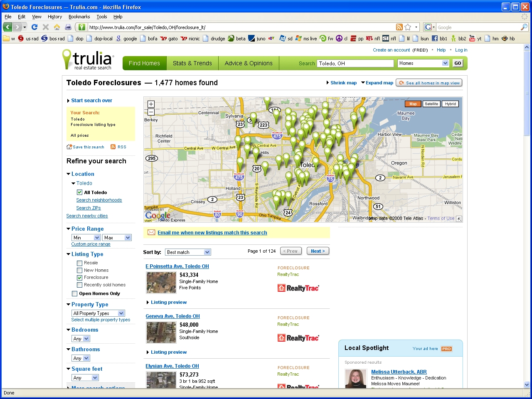Reload the page with the Refresh icon

click(x=34, y=27)
